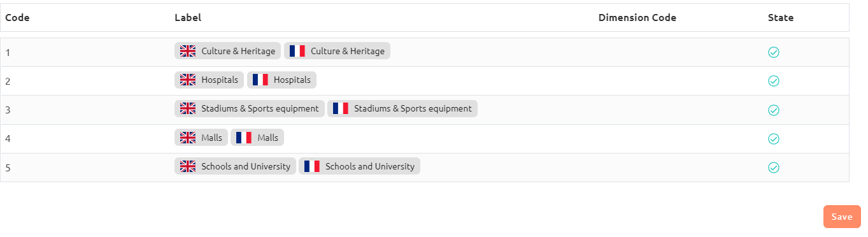This screenshot has height=237, width=868.
Task: Click French flag on Hospitals label
Action: pos(260,80)
